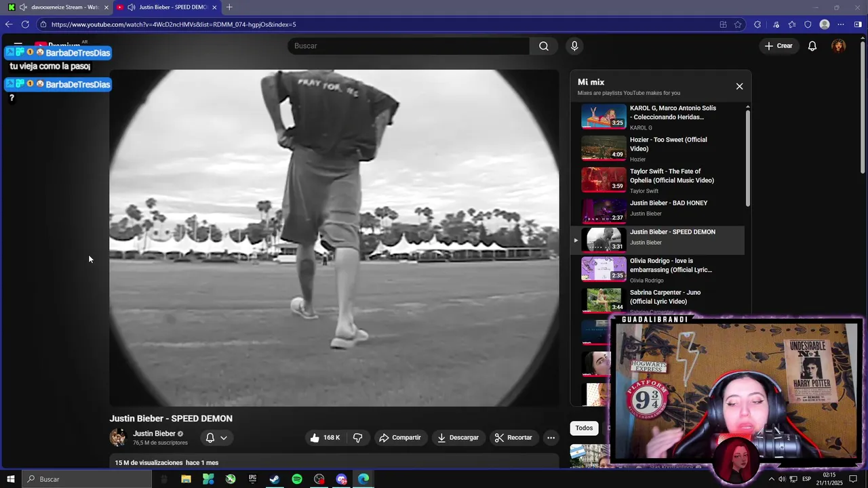Viewport: 868px width, 488px height.
Task: Click Justin Bieber channel avatar
Action: coord(118,438)
